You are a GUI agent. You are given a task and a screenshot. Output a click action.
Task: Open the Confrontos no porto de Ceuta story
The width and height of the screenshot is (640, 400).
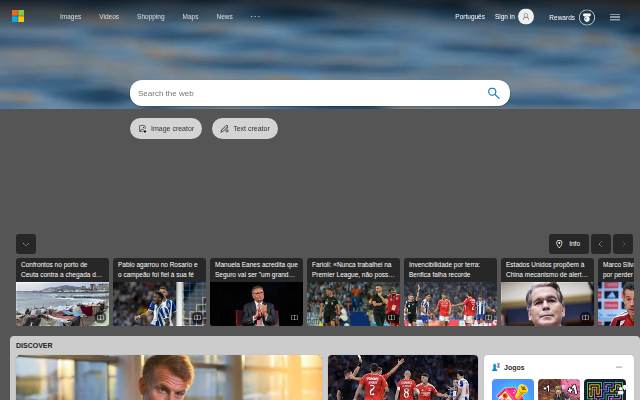tap(62, 292)
